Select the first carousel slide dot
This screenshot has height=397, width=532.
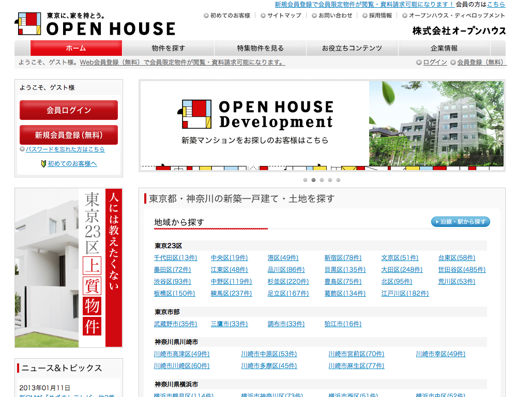305,180
